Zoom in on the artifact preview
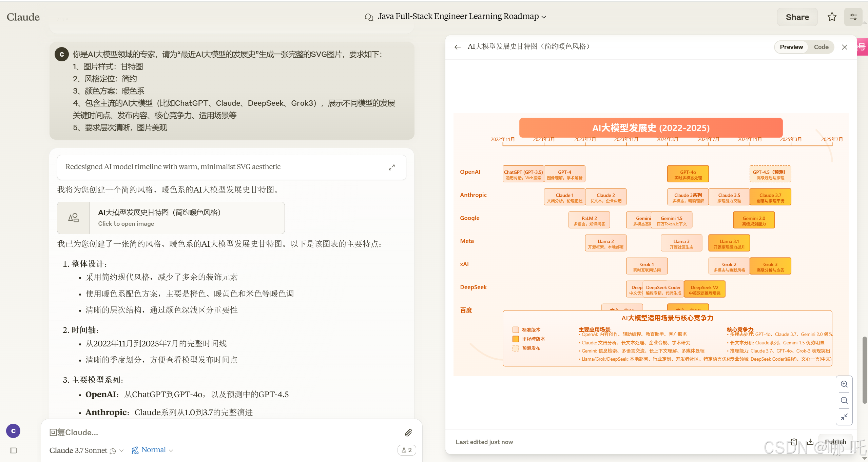Screen dimensions: 868x462 pyautogui.click(x=844, y=384)
